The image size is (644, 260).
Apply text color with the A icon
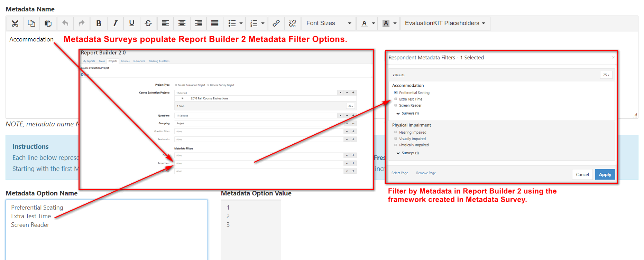[x=364, y=23]
